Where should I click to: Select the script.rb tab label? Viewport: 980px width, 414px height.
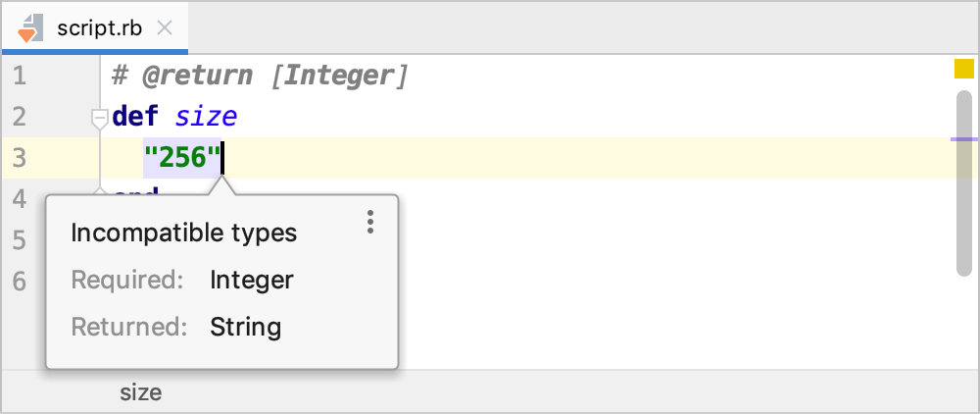[x=99, y=27]
